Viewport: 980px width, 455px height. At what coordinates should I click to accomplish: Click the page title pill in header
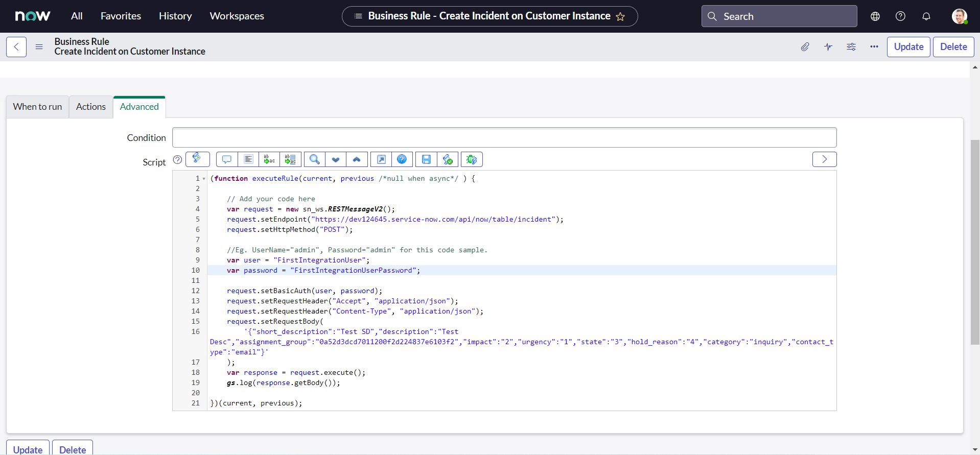489,16
